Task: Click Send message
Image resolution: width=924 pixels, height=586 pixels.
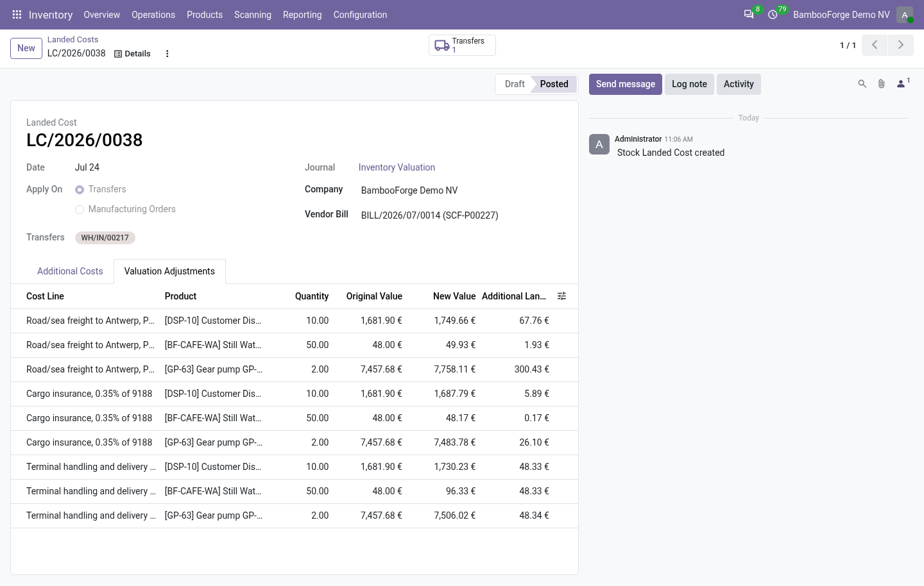Action: point(626,84)
